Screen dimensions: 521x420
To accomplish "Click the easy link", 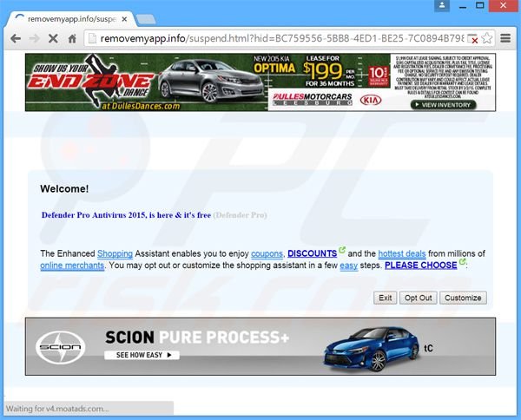I will click(348, 266).
